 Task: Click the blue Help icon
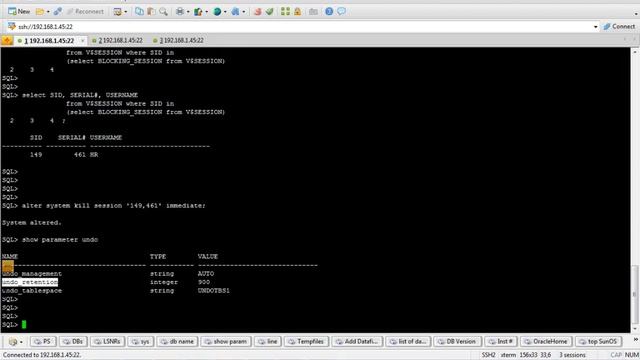pos(329,11)
